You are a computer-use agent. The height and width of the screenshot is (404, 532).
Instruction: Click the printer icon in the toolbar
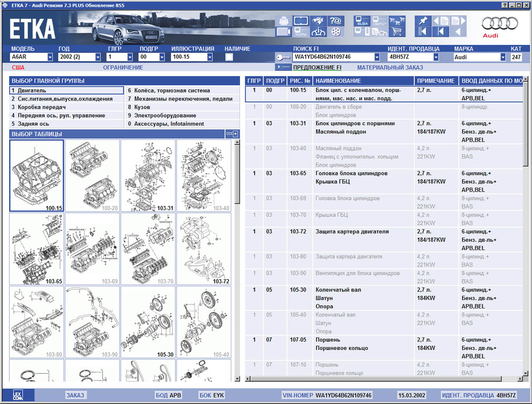click(x=283, y=21)
